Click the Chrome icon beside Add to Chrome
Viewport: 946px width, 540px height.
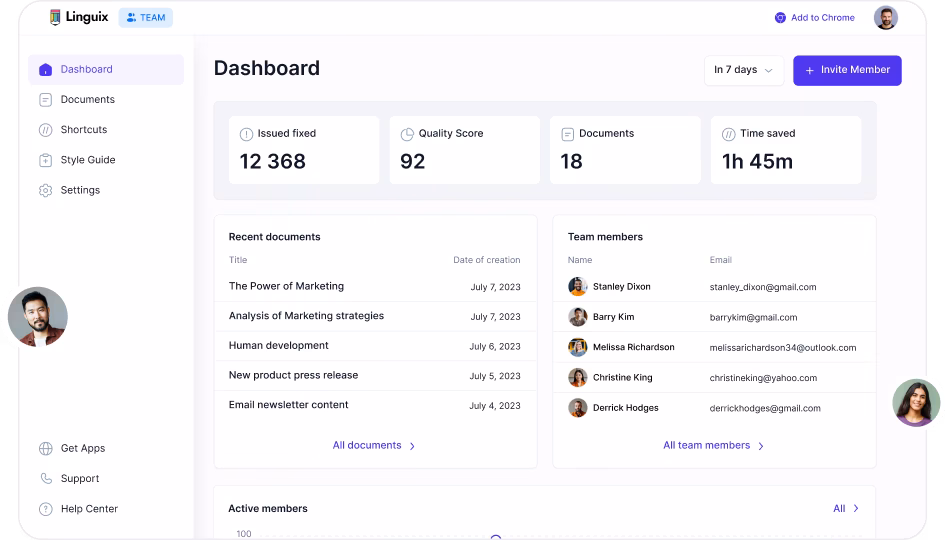click(780, 18)
